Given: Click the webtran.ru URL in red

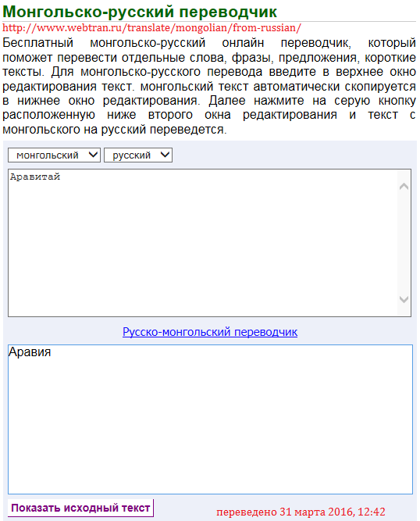Looking at the screenshot, I should pyautogui.click(x=151, y=27).
